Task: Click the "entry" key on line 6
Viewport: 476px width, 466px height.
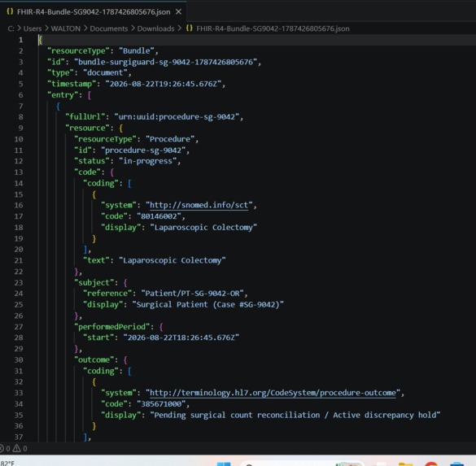Action: [63, 95]
